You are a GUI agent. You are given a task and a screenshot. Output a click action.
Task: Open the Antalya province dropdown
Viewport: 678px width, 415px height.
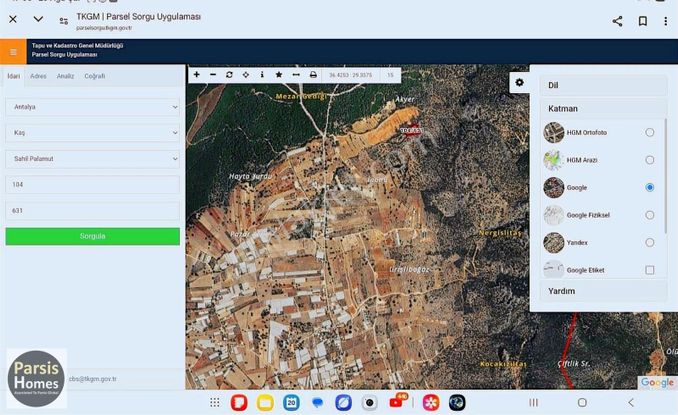click(93, 107)
